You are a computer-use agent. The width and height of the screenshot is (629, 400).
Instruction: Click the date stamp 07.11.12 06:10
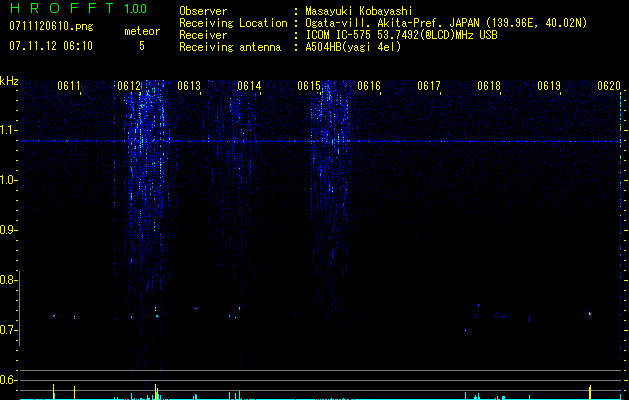(51, 46)
